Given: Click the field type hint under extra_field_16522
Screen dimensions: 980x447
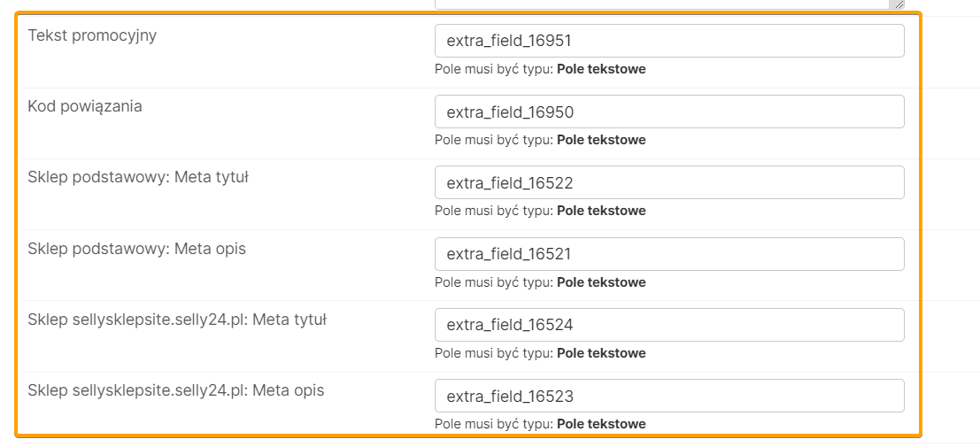Looking at the screenshot, I should pyautogui.click(x=540, y=211).
